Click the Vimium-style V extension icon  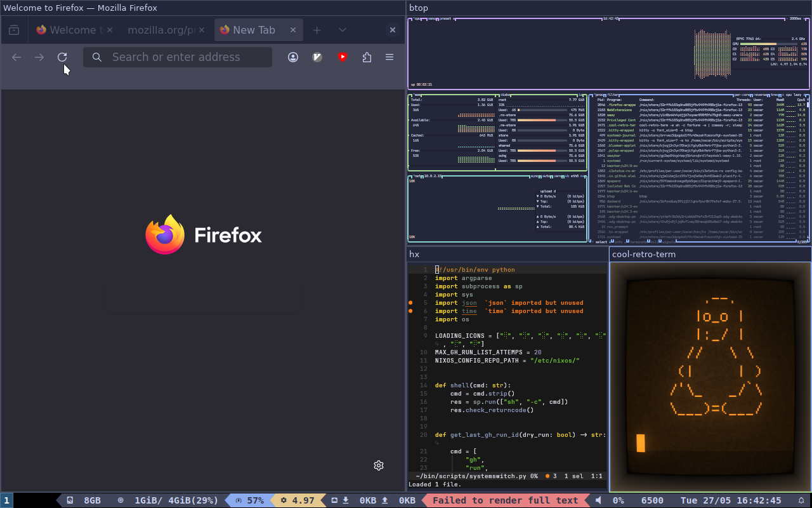coord(318,57)
